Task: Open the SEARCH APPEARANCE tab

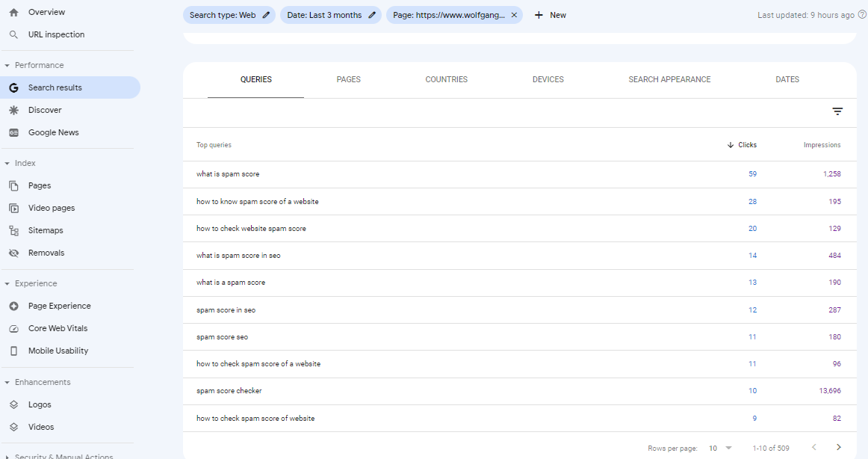Action: point(669,79)
